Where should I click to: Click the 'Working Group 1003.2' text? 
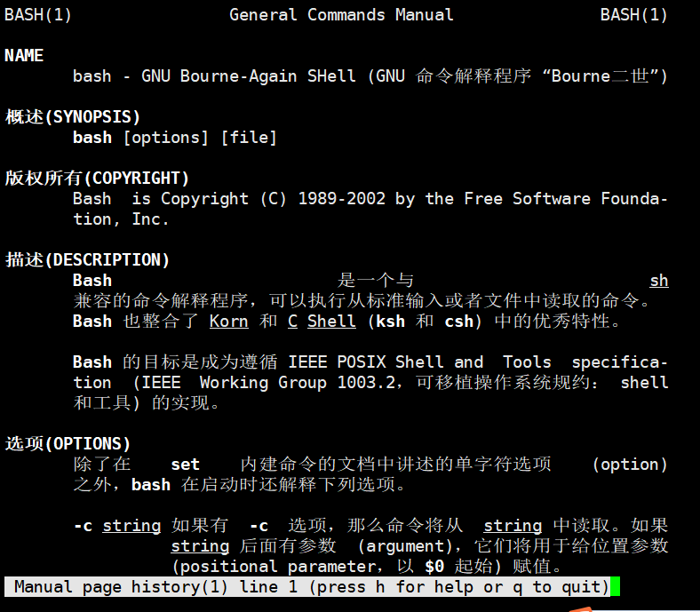[x=298, y=383]
